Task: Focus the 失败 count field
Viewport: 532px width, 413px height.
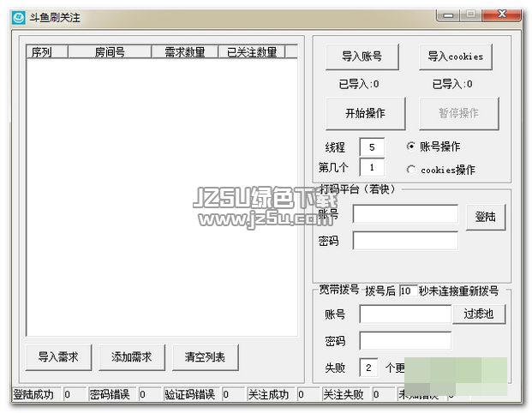Action: 368,368
